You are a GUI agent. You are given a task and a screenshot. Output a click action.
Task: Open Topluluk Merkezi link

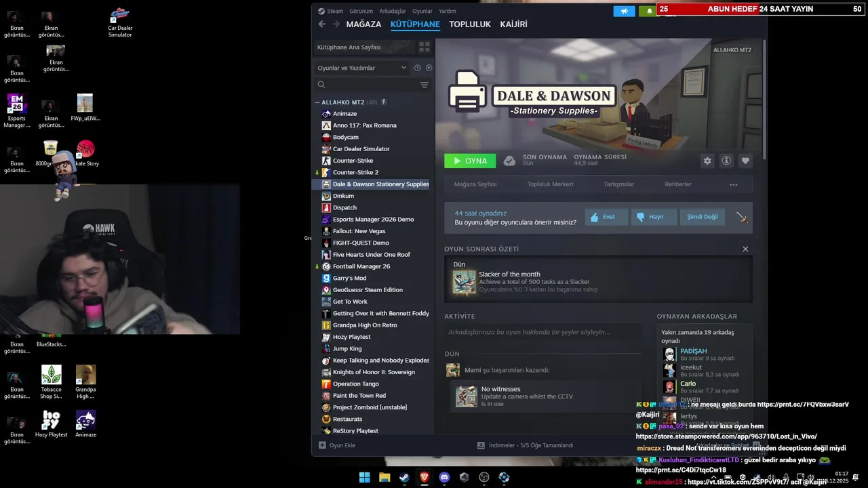(x=551, y=184)
